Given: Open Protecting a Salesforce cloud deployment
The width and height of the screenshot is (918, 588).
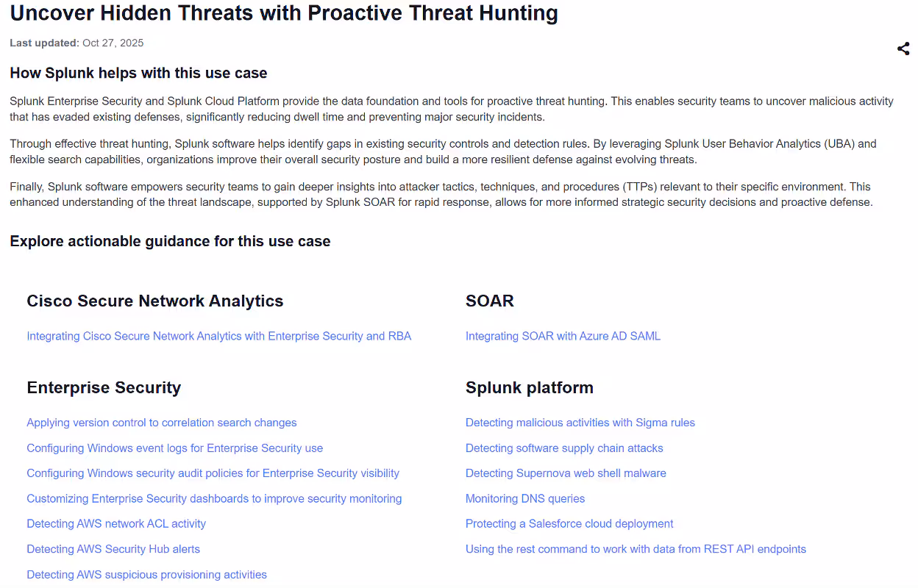Looking at the screenshot, I should (569, 524).
